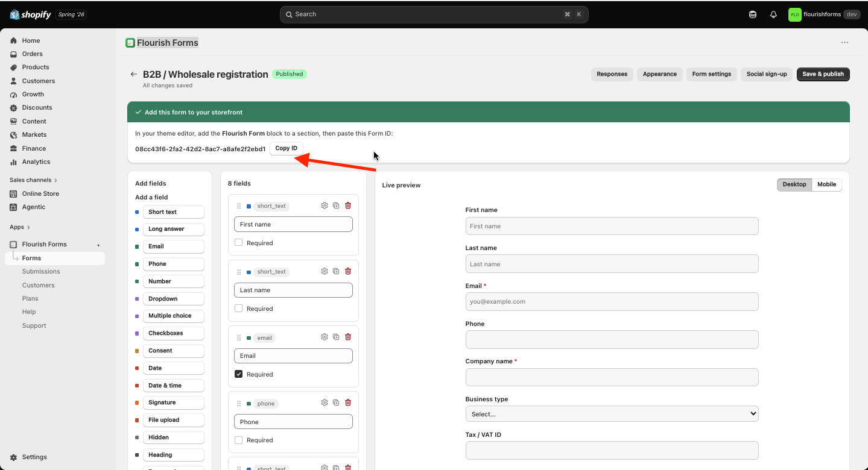Delete the First name field
Screen dimensions: 868x470
pos(348,205)
